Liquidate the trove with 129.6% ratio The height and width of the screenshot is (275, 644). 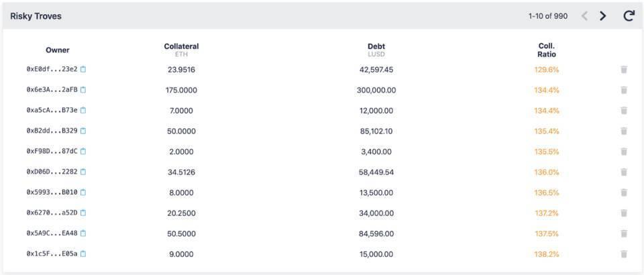624,69
